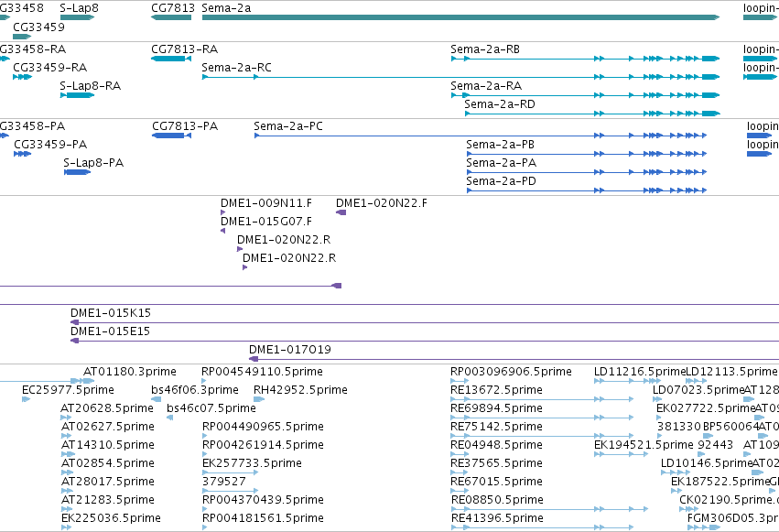This screenshot has width=779, height=532.
Task: Select EST EK225036.5prime
Action: coord(66,528)
